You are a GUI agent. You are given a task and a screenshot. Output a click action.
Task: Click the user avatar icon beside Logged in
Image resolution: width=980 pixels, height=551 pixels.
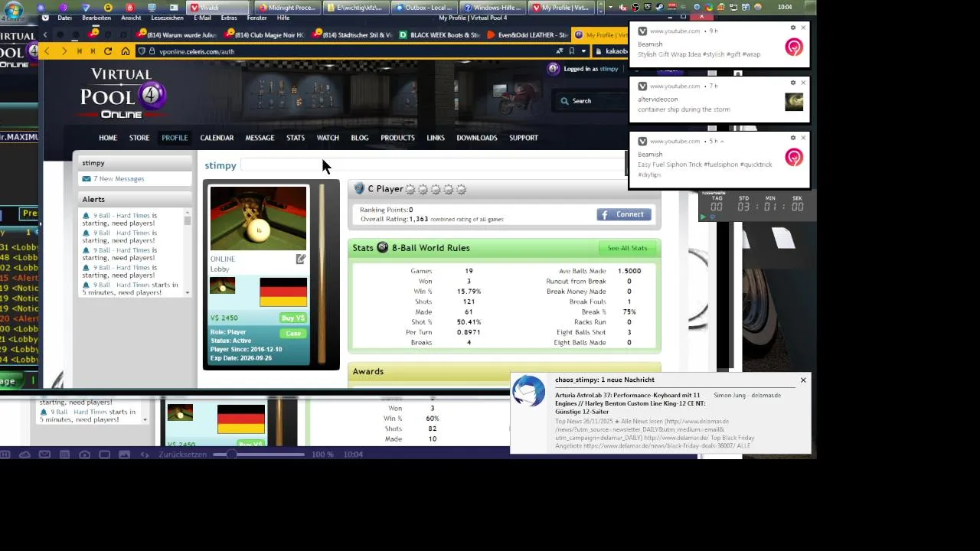click(554, 69)
